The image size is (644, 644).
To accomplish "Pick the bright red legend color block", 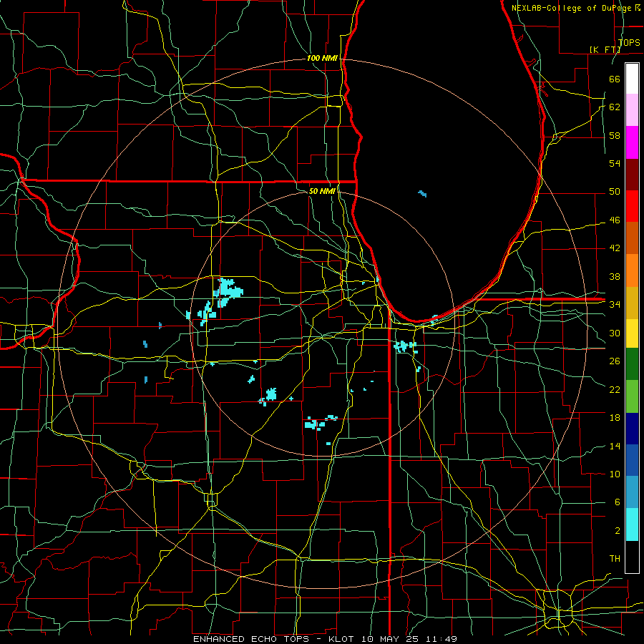I will 632,206.
